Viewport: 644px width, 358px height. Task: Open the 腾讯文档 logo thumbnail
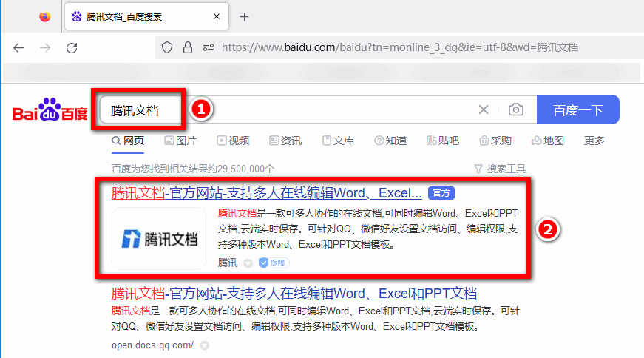coord(159,238)
